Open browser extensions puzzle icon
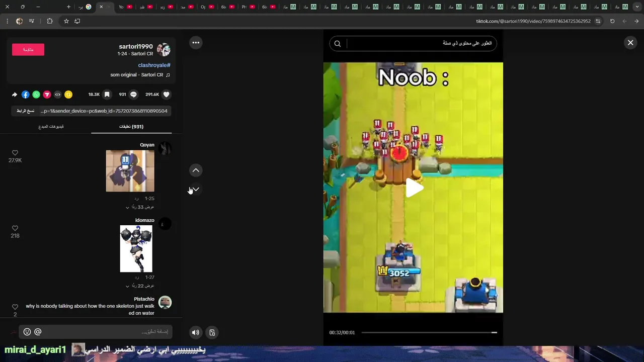644x362 pixels. (49, 21)
